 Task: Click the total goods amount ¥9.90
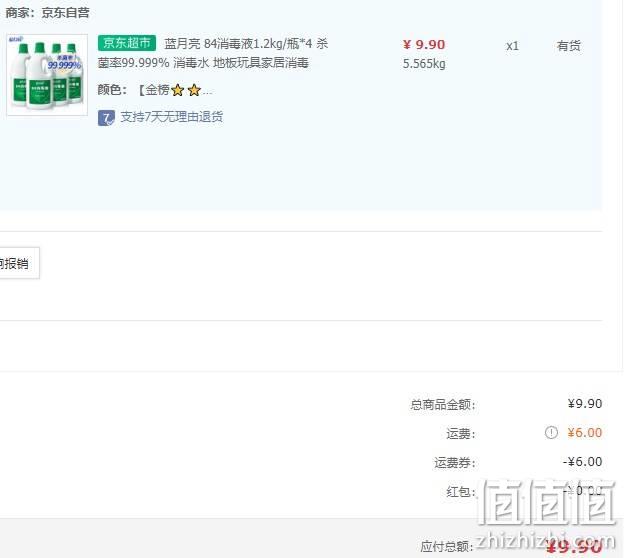tap(585, 403)
